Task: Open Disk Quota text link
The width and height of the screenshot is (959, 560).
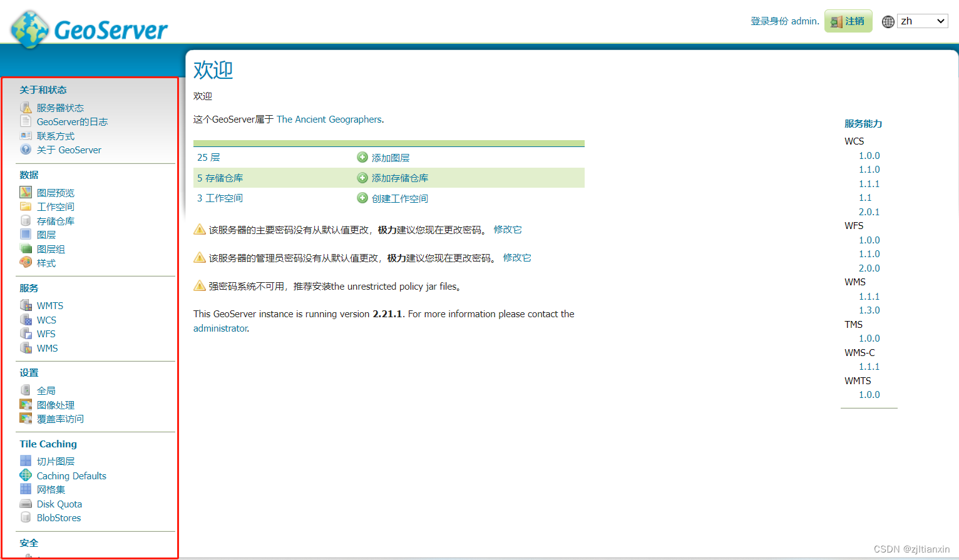Action: (x=59, y=504)
